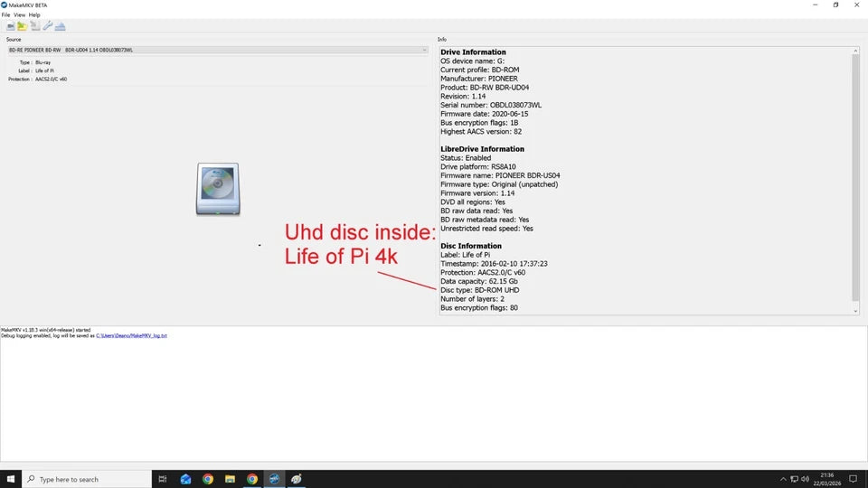
Task: Open the Windows Start menu
Action: click(11, 479)
